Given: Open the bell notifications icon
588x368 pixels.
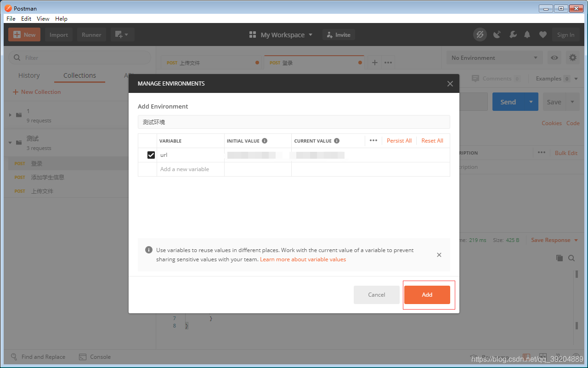Looking at the screenshot, I should click(x=527, y=34).
